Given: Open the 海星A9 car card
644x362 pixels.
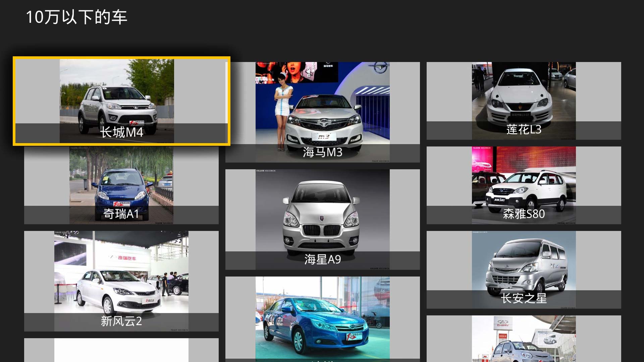Looking at the screenshot, I should click(x=322, y=220).
